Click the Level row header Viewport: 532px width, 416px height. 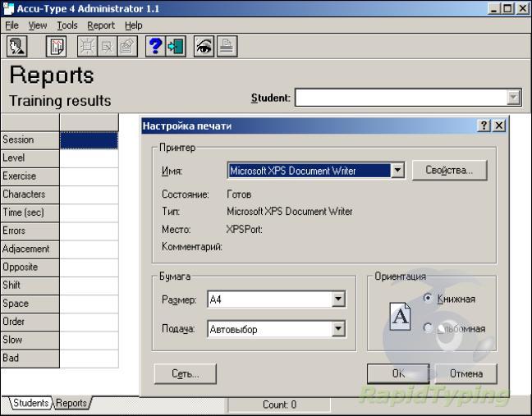(30, 158)
